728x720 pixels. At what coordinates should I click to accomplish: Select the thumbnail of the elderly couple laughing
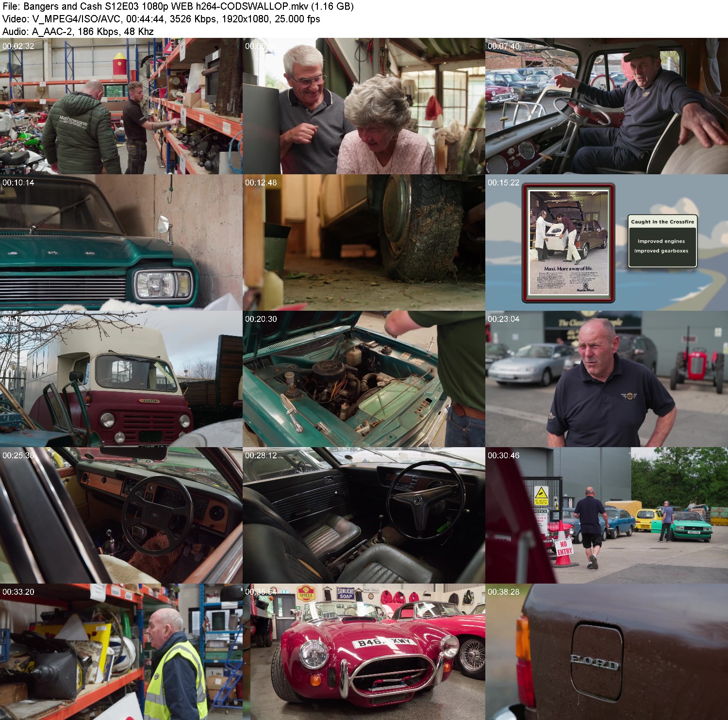[x=364, y=106]
